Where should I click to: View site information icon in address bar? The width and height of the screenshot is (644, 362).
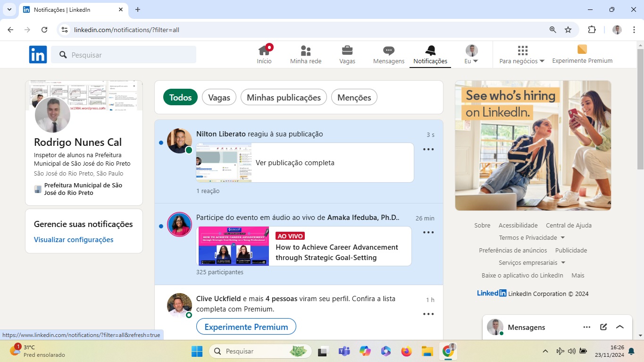click(x=65, y=30)
